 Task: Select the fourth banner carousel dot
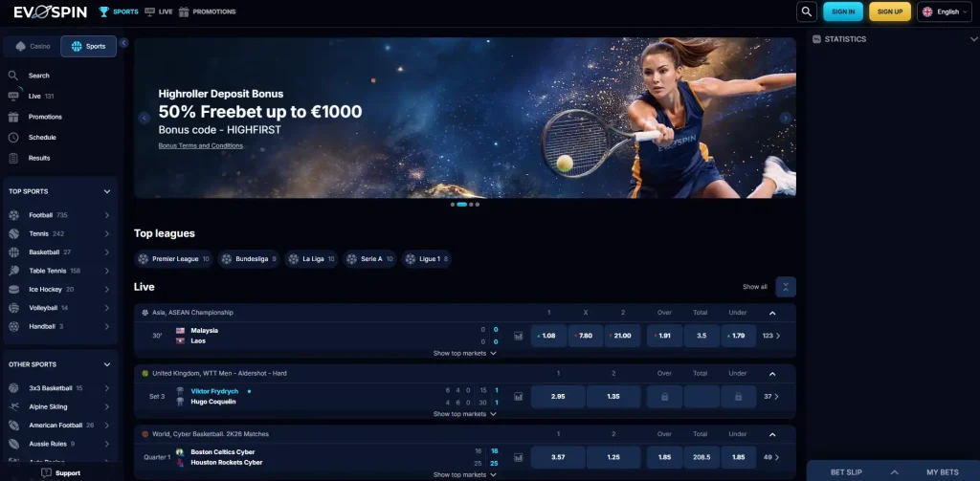point(478,205)
